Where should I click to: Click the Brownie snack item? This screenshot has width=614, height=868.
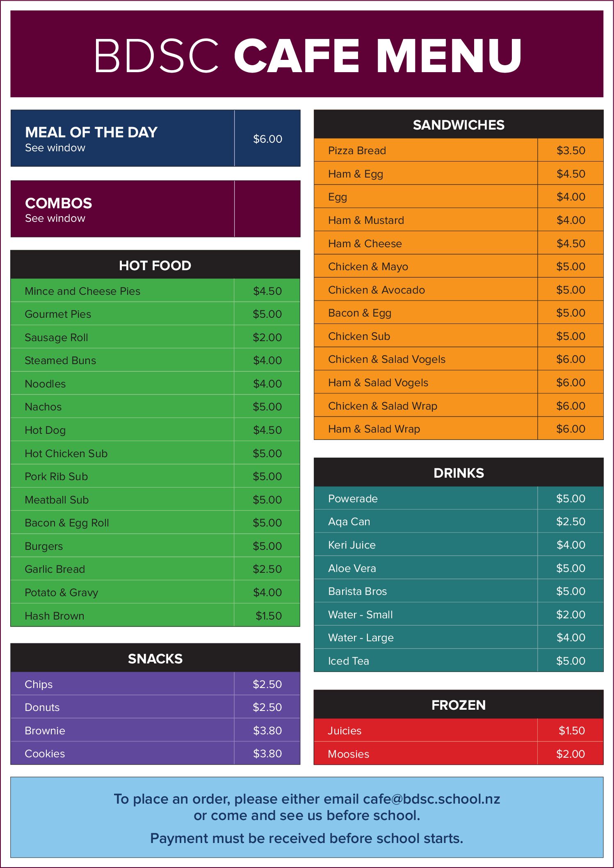point(45,731)
